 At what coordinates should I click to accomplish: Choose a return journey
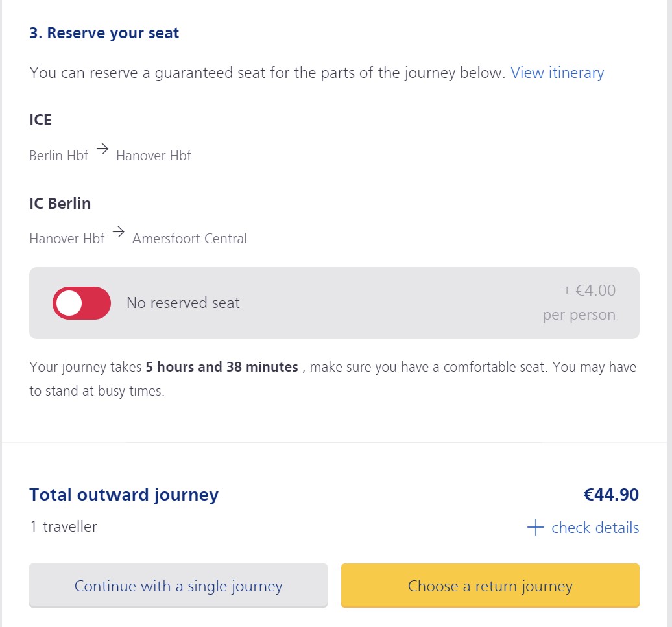[x=490, y=586]
